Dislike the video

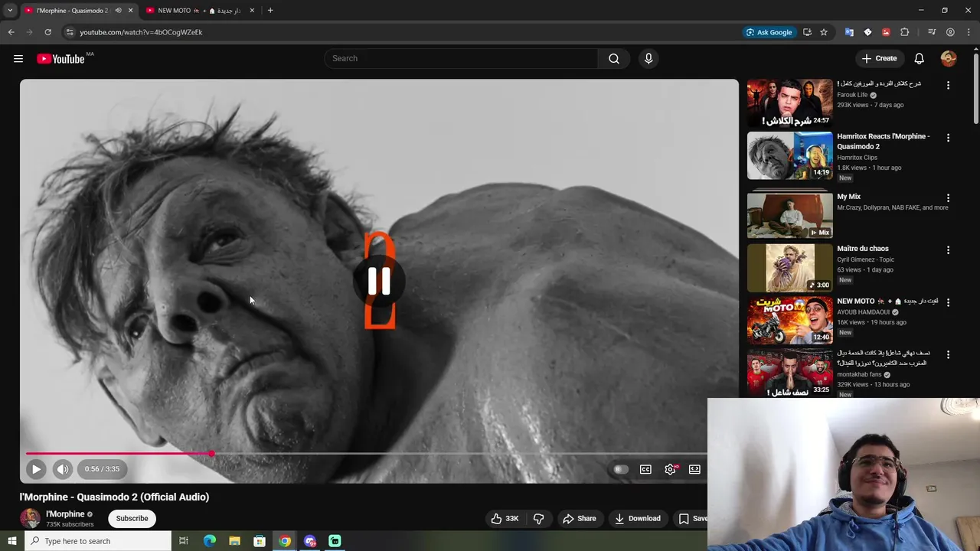tap(539, 518)
